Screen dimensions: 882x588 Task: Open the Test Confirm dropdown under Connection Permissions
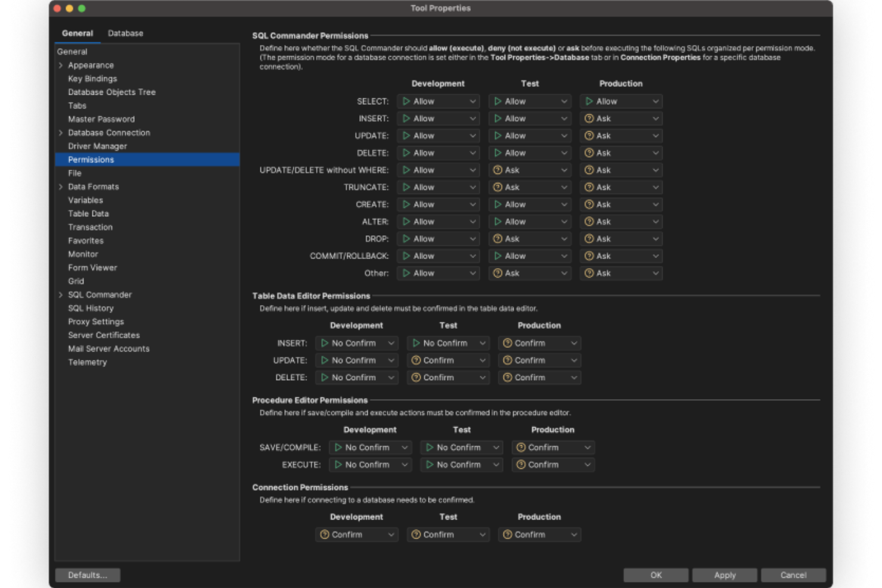(448, 534)
